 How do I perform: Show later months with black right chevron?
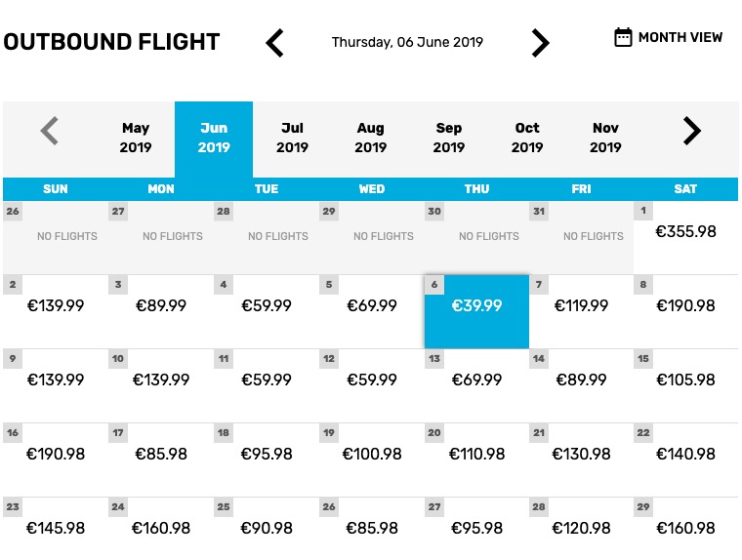click(692, 131)
